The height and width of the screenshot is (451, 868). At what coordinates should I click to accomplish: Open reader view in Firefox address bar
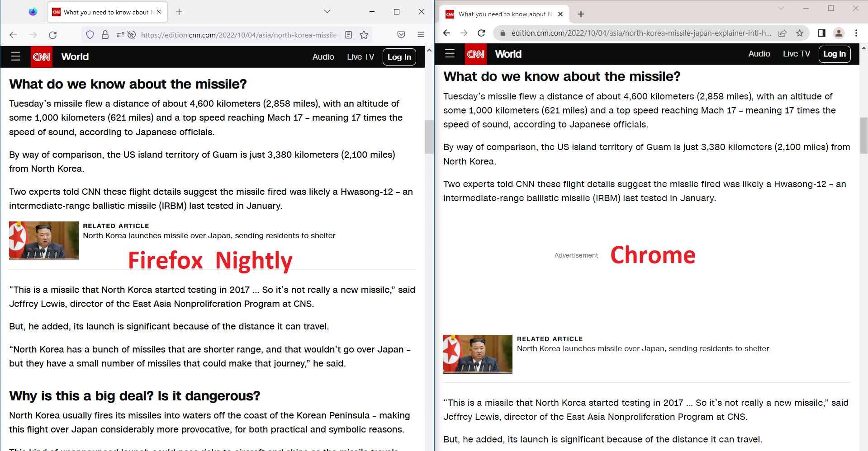[x=349, y=35]
